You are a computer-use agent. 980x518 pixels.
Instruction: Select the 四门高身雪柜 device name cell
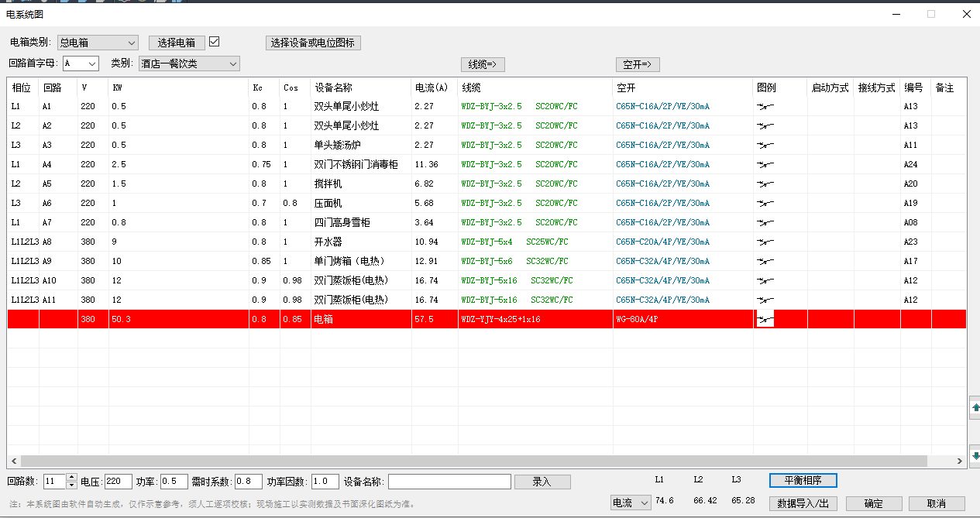click(x=360, y=222)
